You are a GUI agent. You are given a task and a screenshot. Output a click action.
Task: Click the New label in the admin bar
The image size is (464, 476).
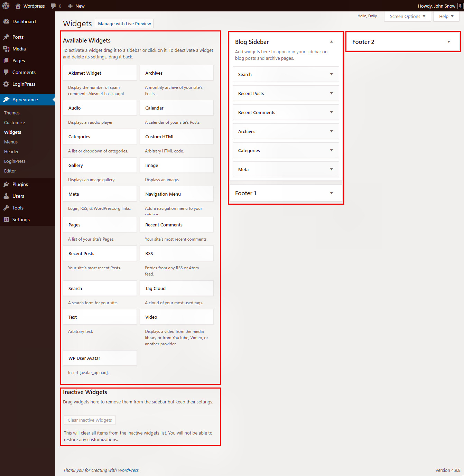[x=80, y=6]
